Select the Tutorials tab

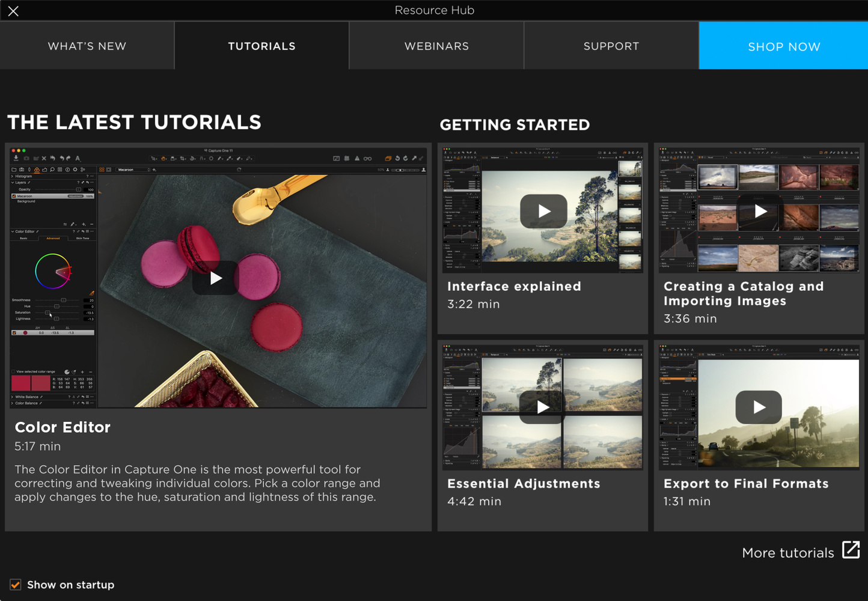(x=261, y=46)
